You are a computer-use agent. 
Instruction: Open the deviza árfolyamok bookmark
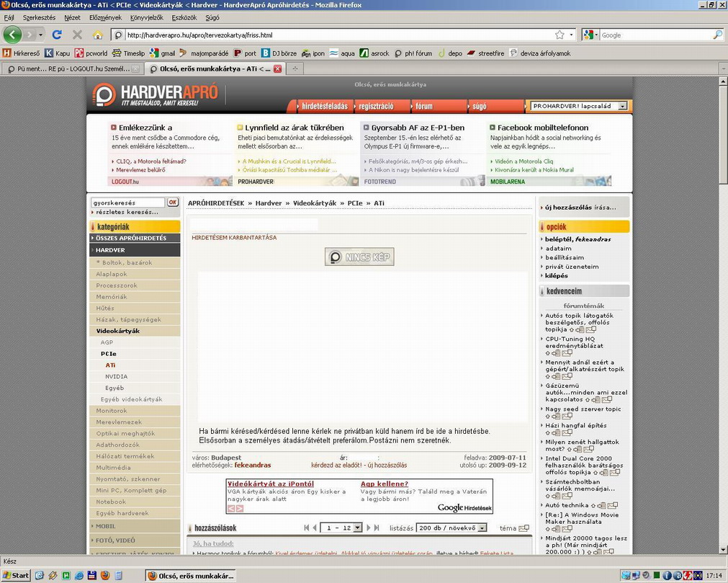tap(540, 53)
